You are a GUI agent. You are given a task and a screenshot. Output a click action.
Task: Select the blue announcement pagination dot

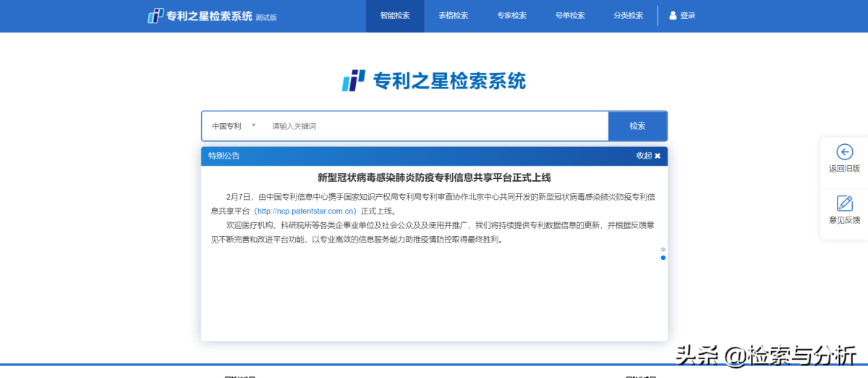(663, 258)
